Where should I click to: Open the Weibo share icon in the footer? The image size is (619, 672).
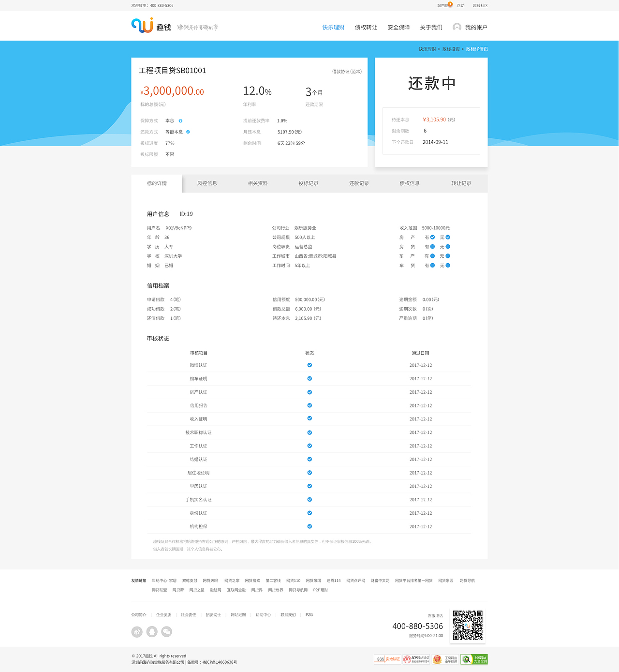(x=136, y=631)
